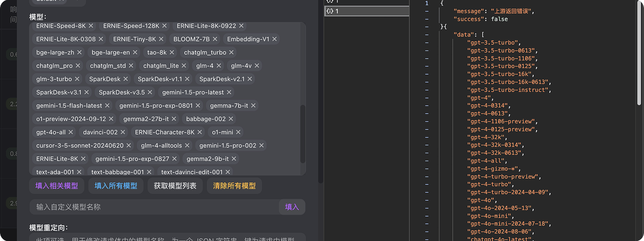Viewport: 644px width, 241px height.
Task: Click the chatglm_turbo tag label
Action: (205, 52)
